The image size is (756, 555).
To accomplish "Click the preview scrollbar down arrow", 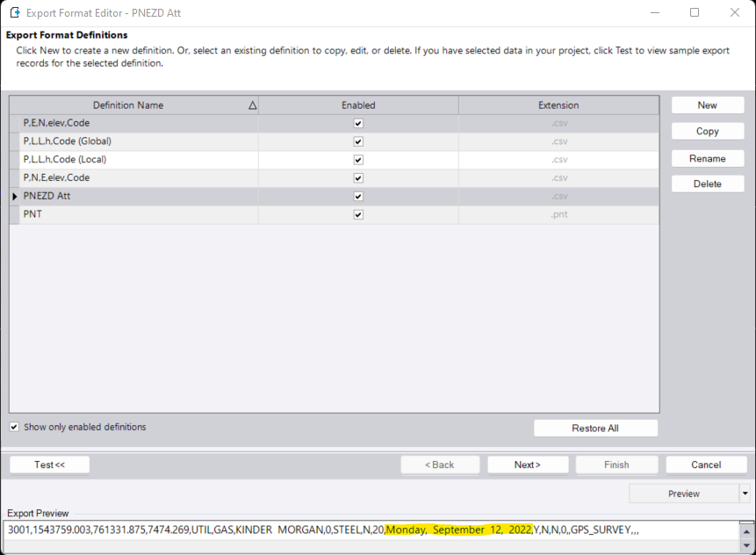I will pos(748,546).
